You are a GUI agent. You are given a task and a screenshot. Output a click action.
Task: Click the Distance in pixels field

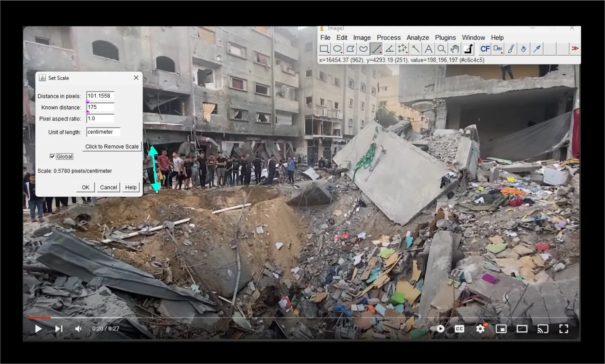tap(100, 96)
